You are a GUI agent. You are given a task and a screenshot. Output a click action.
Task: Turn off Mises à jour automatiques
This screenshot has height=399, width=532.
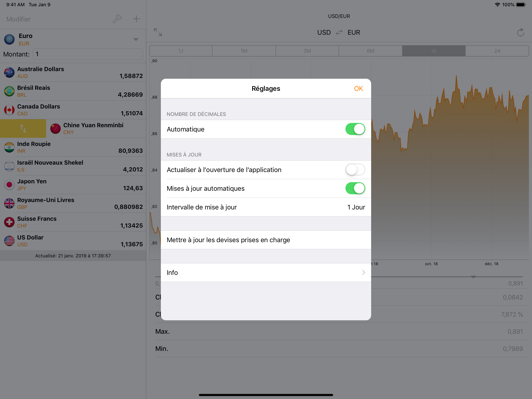[355, 188]
